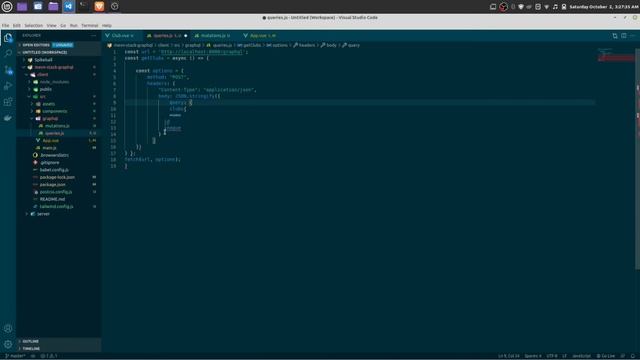The image size is (640, 360).
Task: Expand the Open Editors section
Action: click(58, 45)
